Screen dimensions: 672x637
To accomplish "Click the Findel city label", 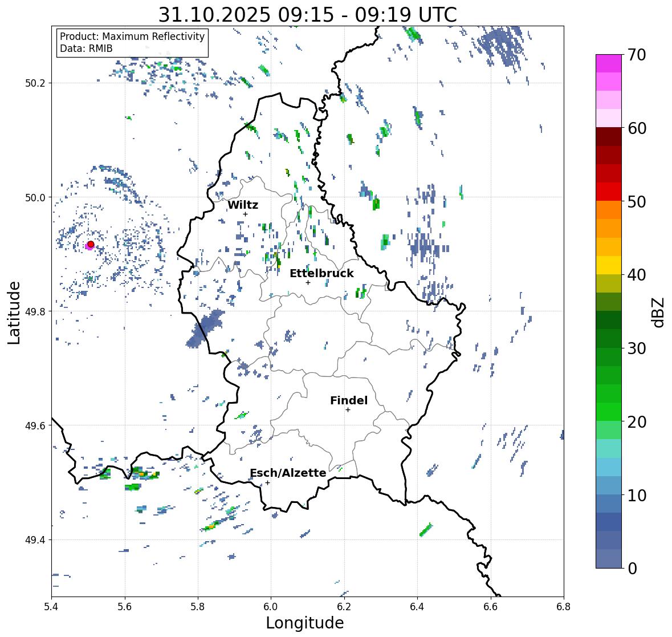I will click(x=349, y=400).
